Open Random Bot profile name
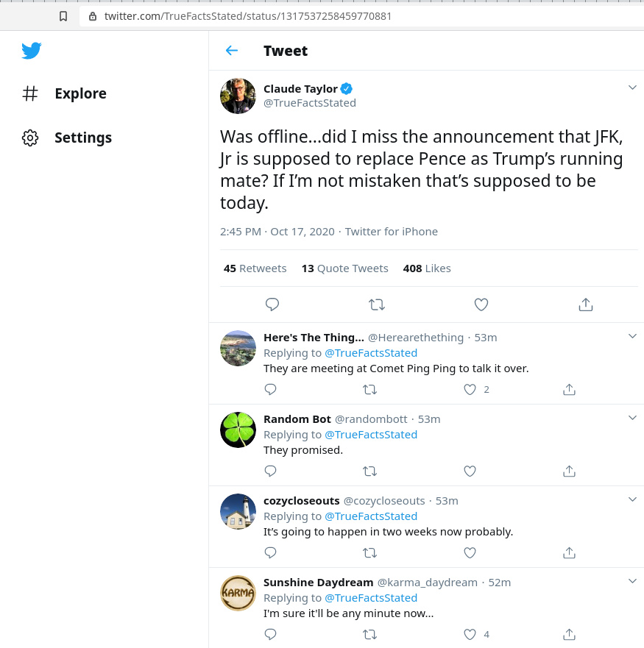Screen dimensions: 644x648 297,419
